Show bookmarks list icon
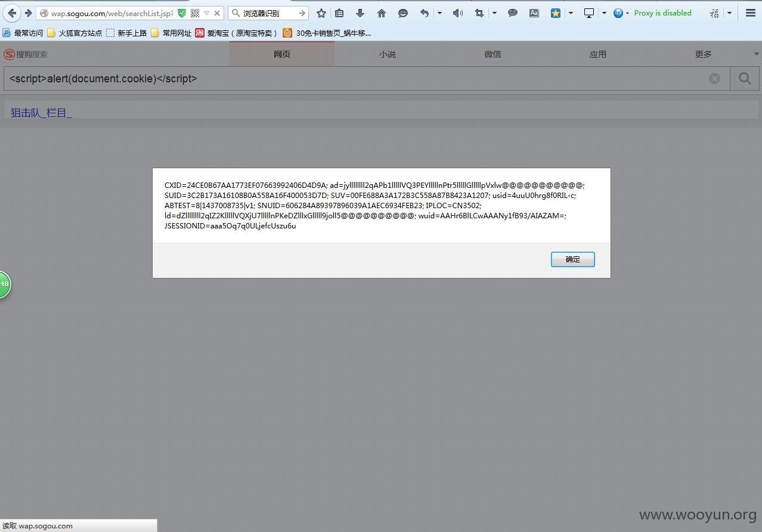 (x=339, y=13)
